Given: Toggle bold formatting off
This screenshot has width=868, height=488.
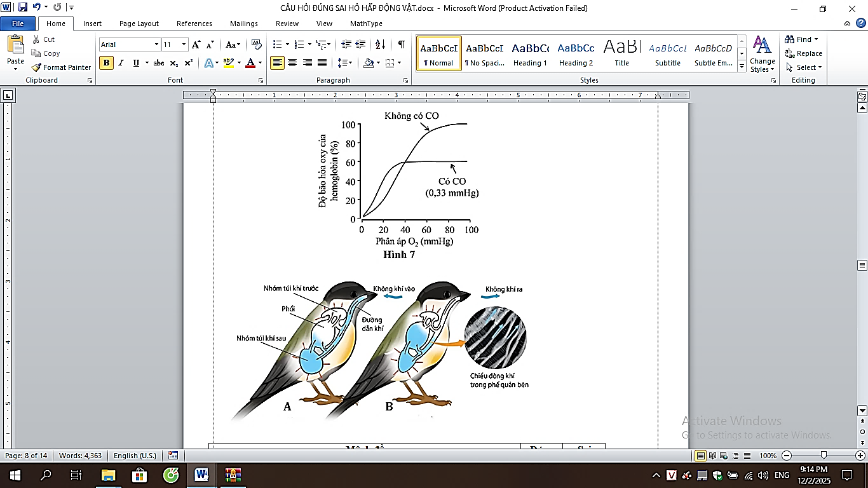Looking at the screenshot, I should 106,63.
